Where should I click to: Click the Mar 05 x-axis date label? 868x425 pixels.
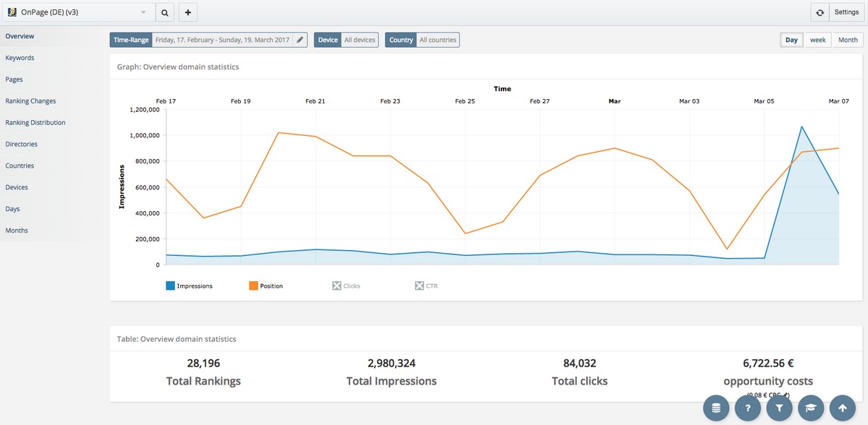764,101
